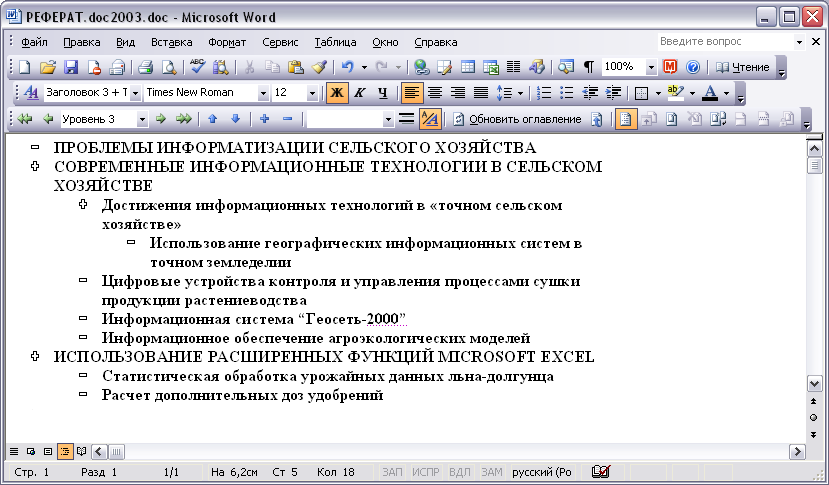Click vertical scrollbar down arrow
The image size is (829, 485).
tap(814, 383)
